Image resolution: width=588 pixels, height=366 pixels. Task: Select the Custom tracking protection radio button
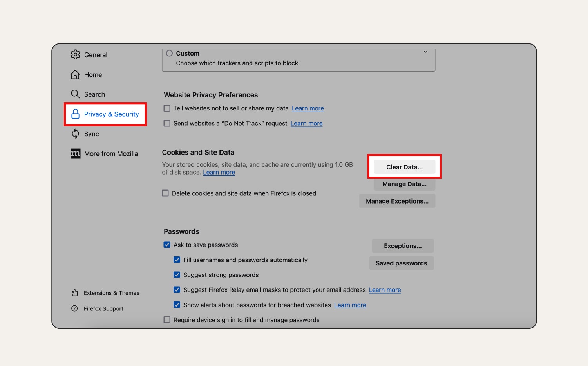(x=170, y=53)
